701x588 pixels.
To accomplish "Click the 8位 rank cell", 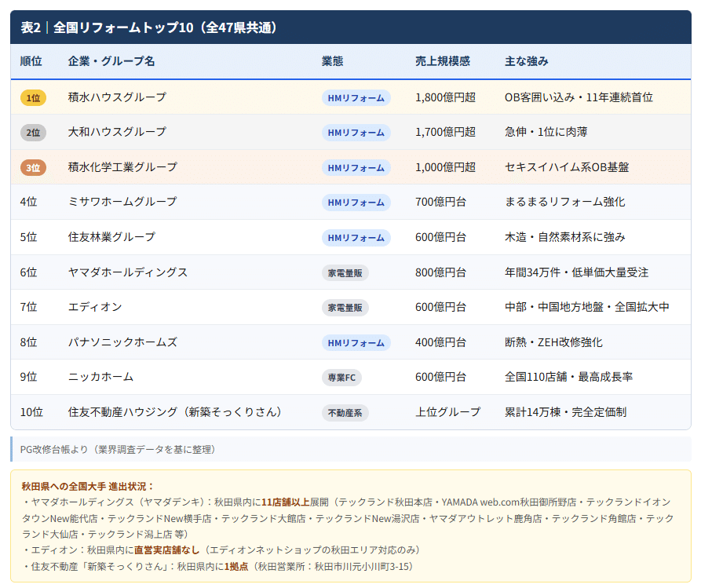I will (28, 342).
